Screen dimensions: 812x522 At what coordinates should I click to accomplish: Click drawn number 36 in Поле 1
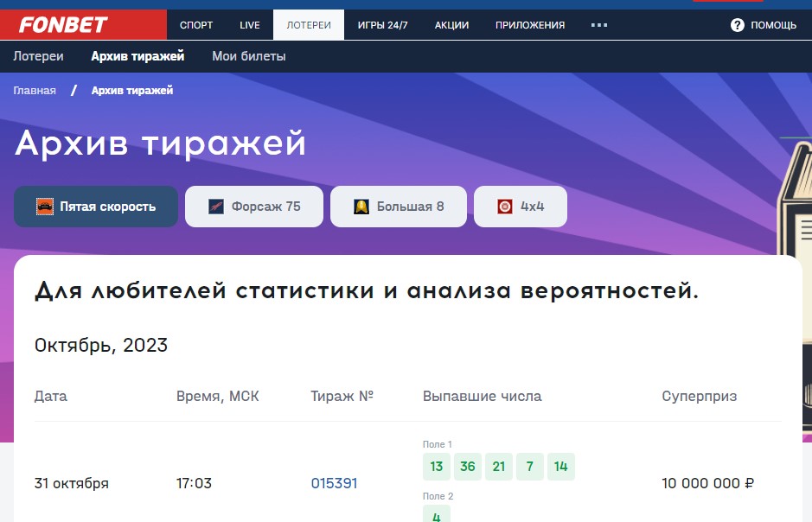point(468,467)
